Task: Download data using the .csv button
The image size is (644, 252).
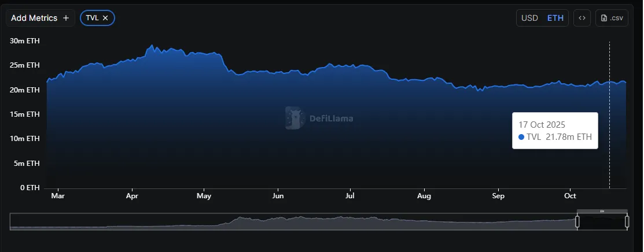Action: tap(612, 18)
